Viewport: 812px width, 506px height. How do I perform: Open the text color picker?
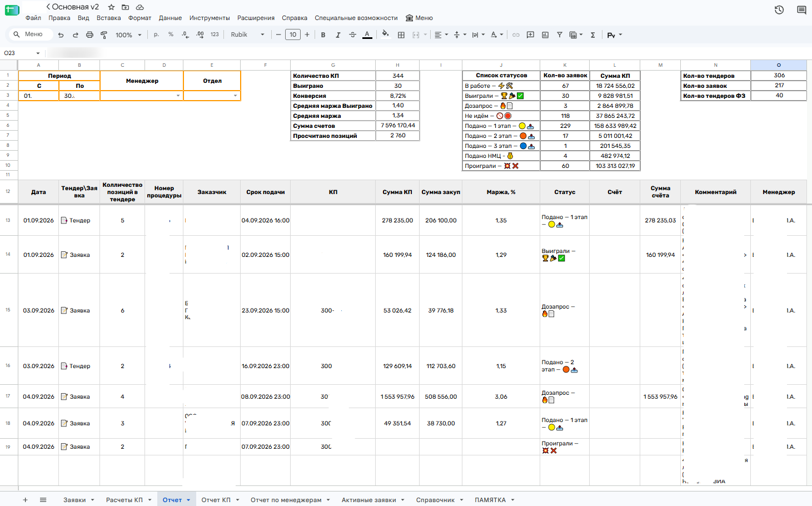click(x=367, y=34)
